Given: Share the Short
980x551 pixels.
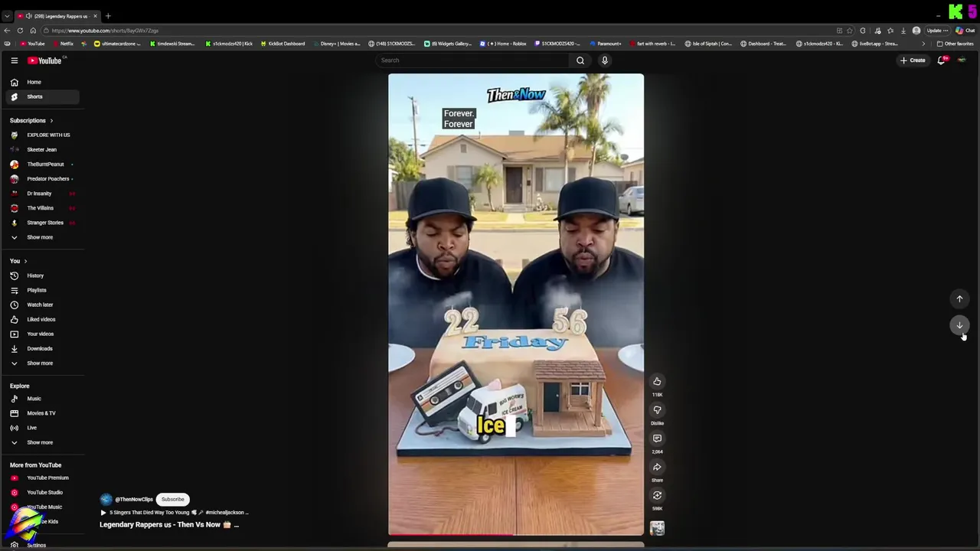Looking at the screenshot, I should 657,467.
